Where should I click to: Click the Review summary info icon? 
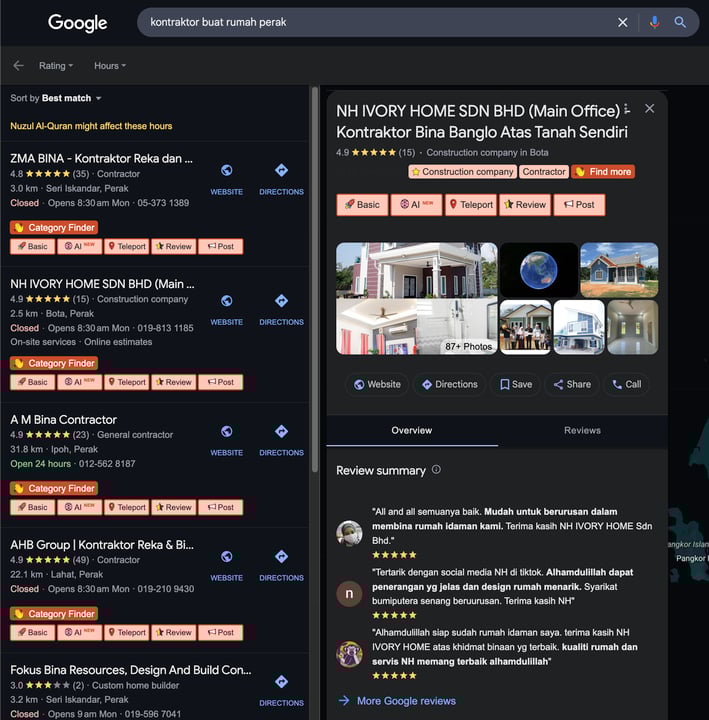point(436,470)
